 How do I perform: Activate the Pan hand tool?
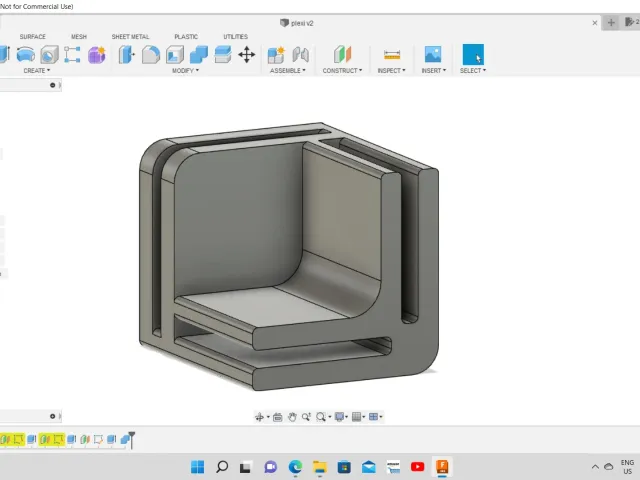(x=292, y=417)
